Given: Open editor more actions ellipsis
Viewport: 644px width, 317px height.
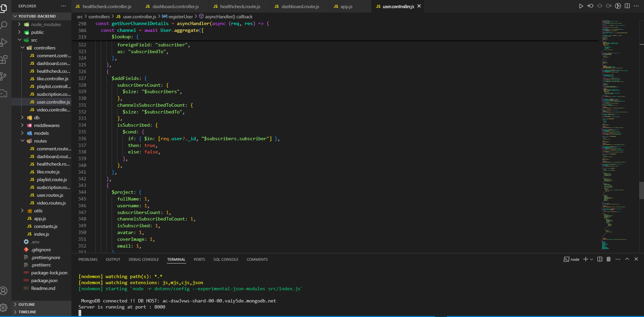Looking at the screenshot, I should click(636, 6).
